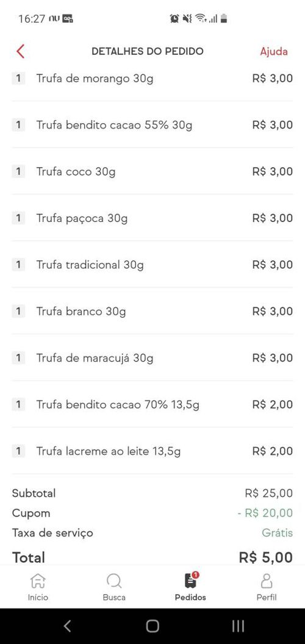The height and width of the screenshot is (644, 305).
Task: Tap the Trufa paçoca 30g row
Action: pos(152,218)
